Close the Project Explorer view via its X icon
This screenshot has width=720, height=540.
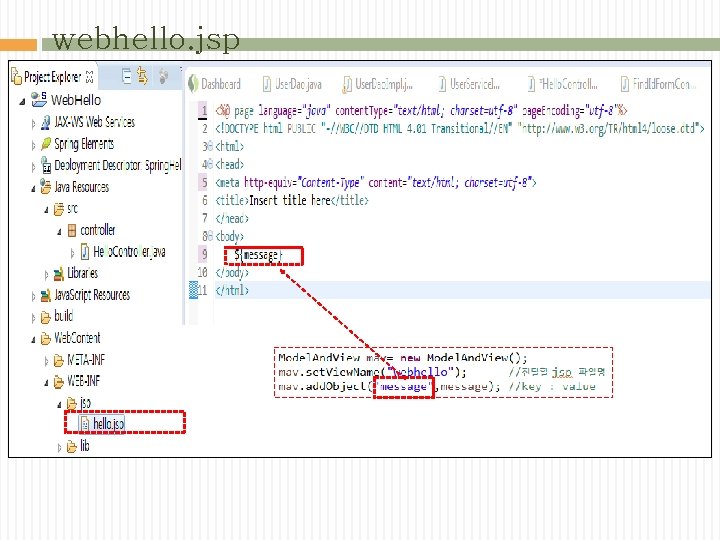point(90,77)
